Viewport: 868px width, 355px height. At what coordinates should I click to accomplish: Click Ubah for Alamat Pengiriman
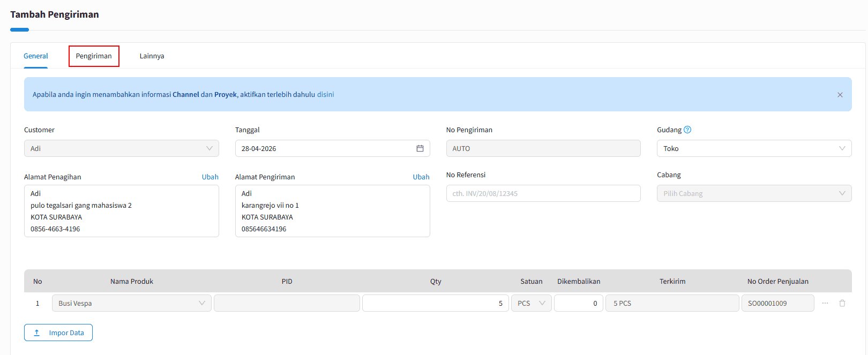click(x=421, y=177)
